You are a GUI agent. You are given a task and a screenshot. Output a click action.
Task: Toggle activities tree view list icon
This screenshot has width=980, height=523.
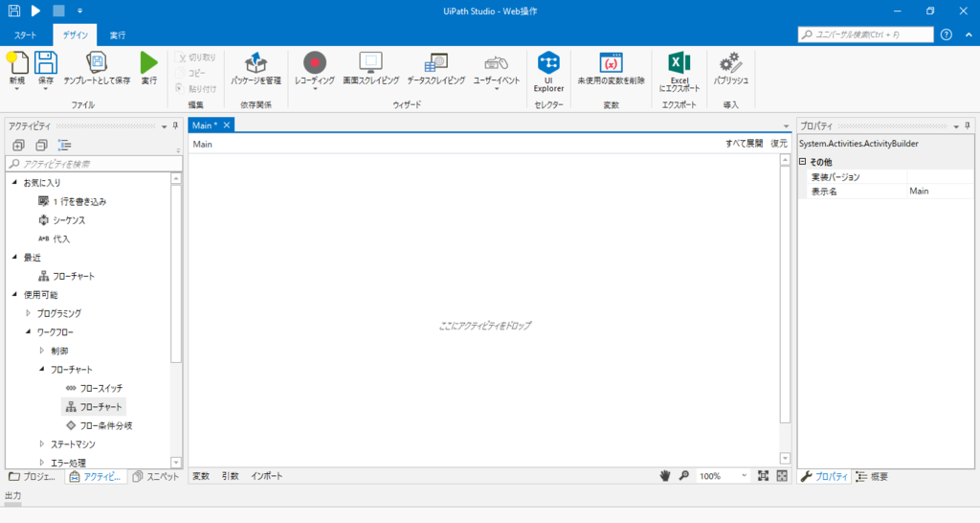point(64,146)
